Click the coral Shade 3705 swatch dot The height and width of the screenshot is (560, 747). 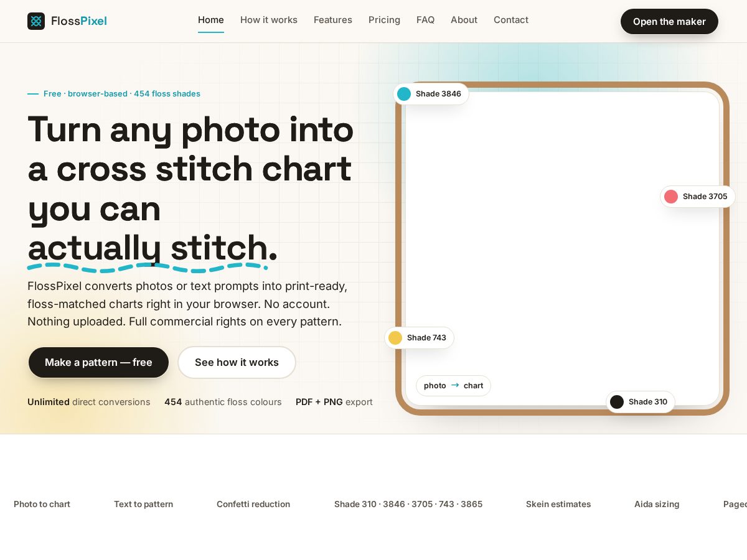point(671,197)
